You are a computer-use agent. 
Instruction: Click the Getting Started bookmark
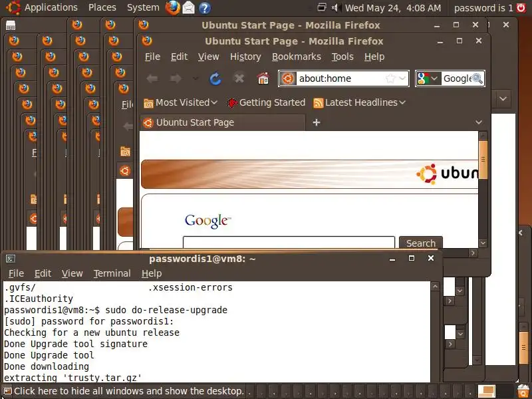(x=267, y=102)
